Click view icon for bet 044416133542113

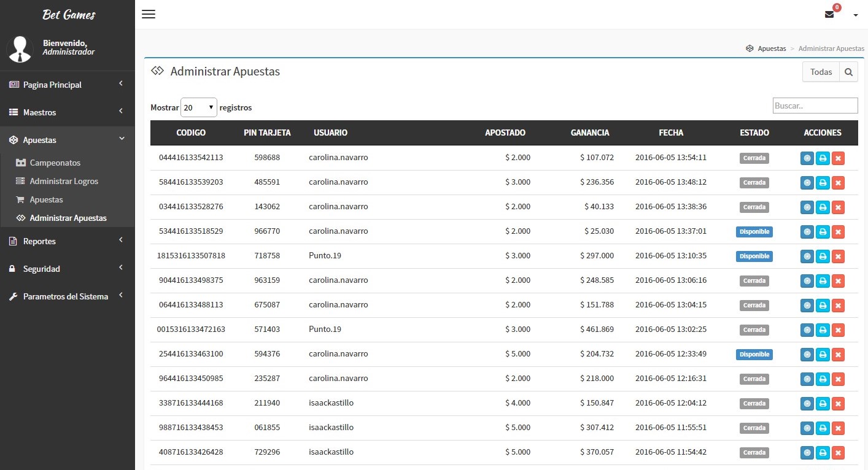[x=807, y=158]
